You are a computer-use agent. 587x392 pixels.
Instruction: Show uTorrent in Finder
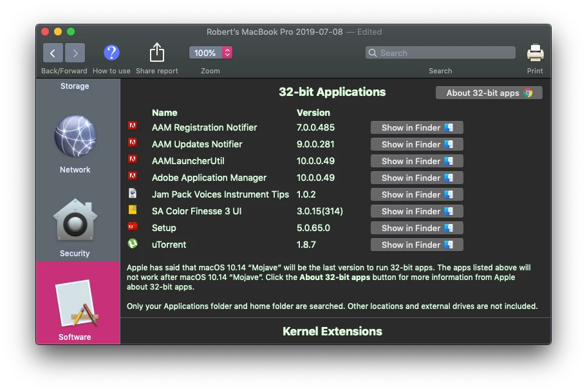coord(416,245)
